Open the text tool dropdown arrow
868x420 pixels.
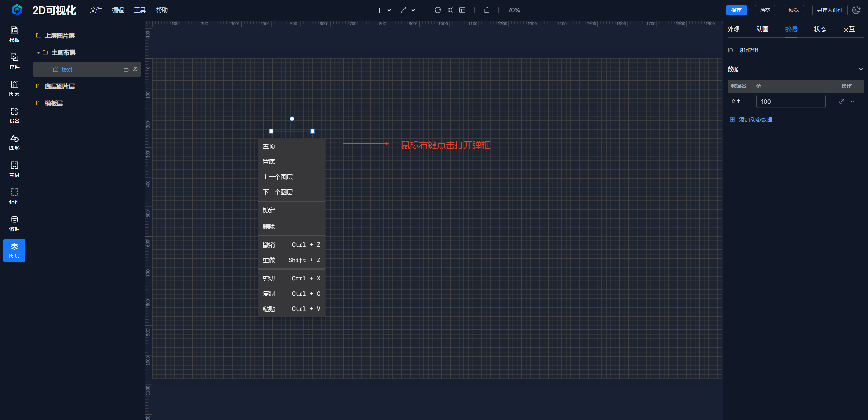389,10
